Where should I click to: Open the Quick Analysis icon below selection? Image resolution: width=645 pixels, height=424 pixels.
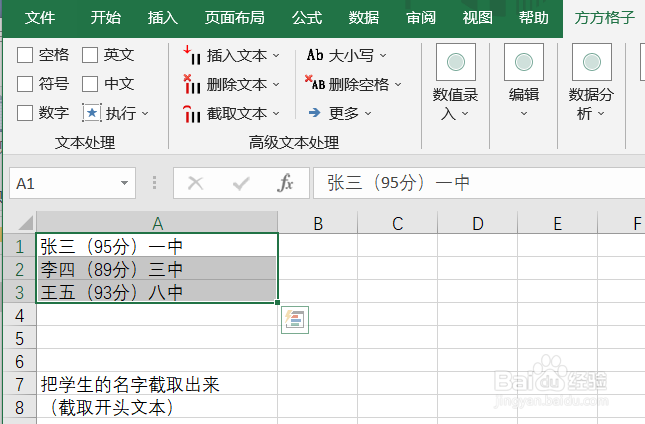[295, 320]
